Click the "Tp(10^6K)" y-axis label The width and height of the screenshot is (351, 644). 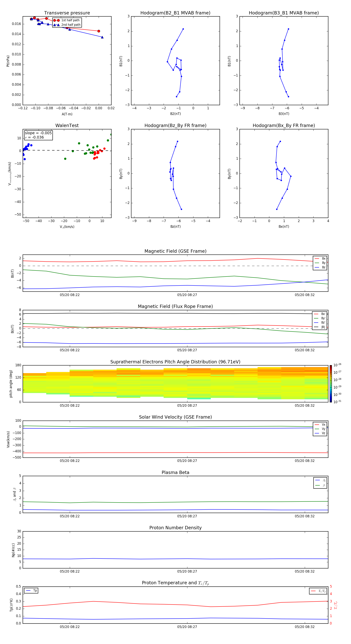pos(11,605)
